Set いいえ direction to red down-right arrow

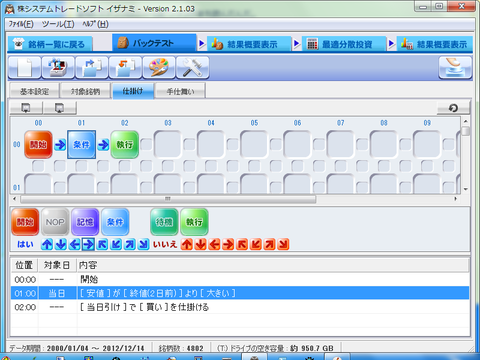[283, 244]
